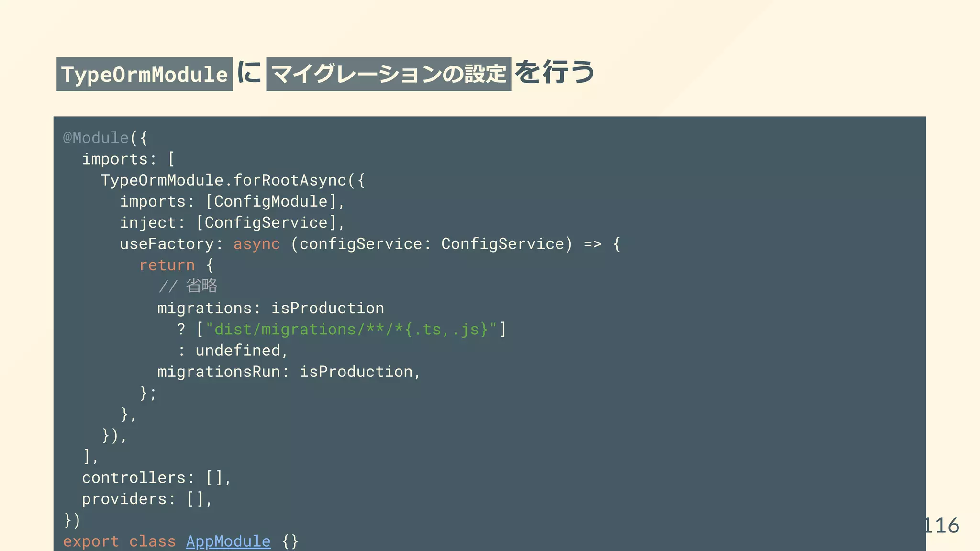Click the async keyword in useFactory
This screenshot has height=551, width=980.
pos(256,244)
